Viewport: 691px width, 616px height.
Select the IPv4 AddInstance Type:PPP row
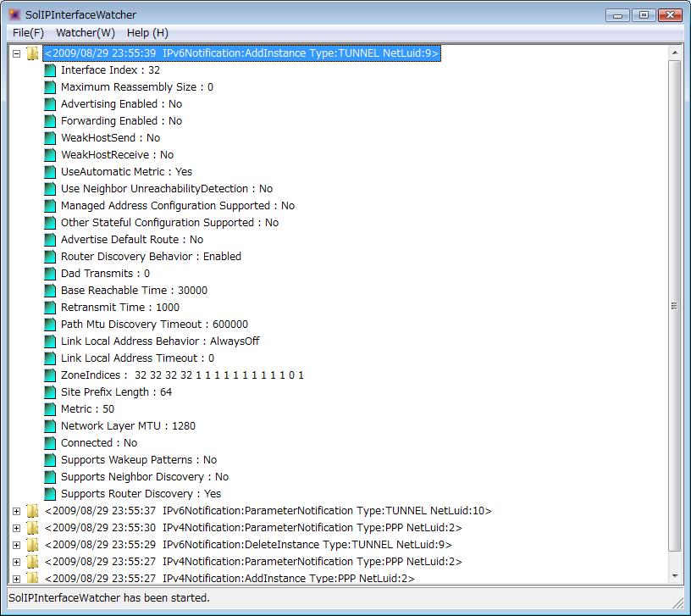tap(229, 578)
